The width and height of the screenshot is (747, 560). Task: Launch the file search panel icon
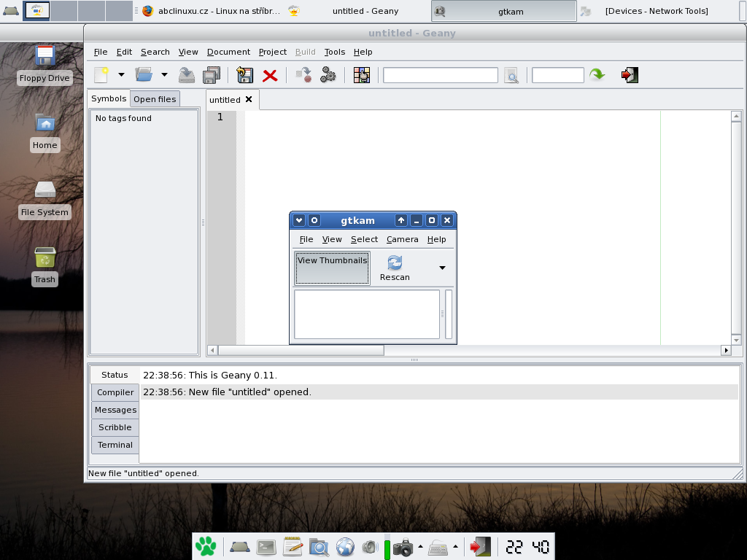319,547
